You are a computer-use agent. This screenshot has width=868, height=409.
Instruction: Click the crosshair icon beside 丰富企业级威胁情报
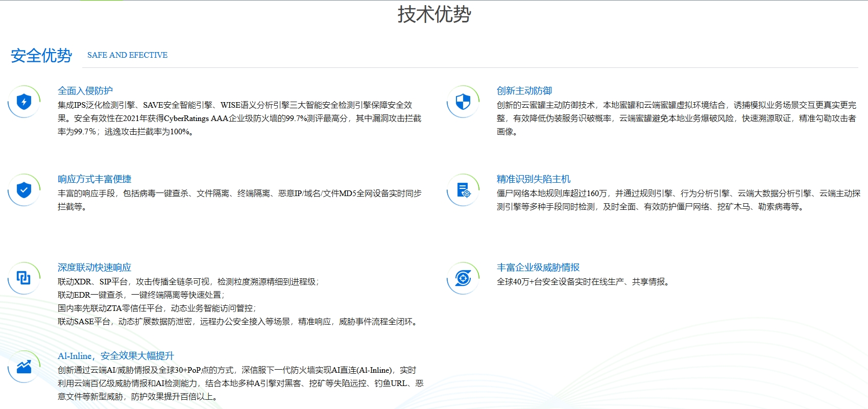pos(463,278)
